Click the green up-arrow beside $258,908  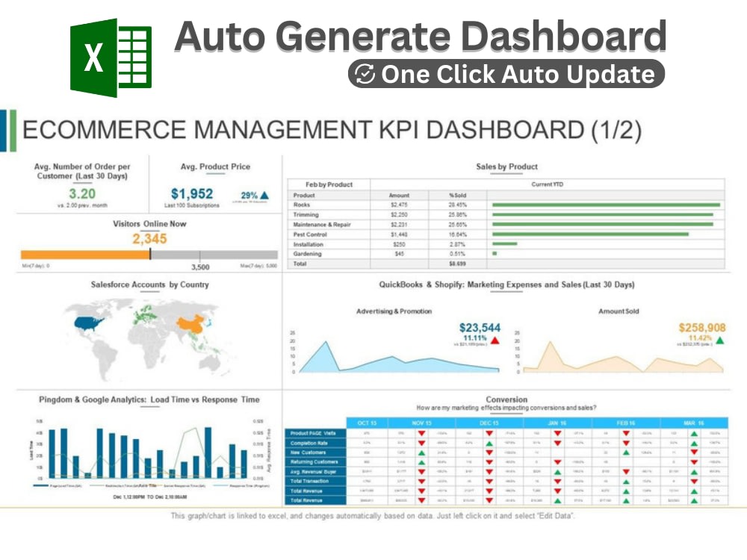pyautogui.click(x=719, y=341)
